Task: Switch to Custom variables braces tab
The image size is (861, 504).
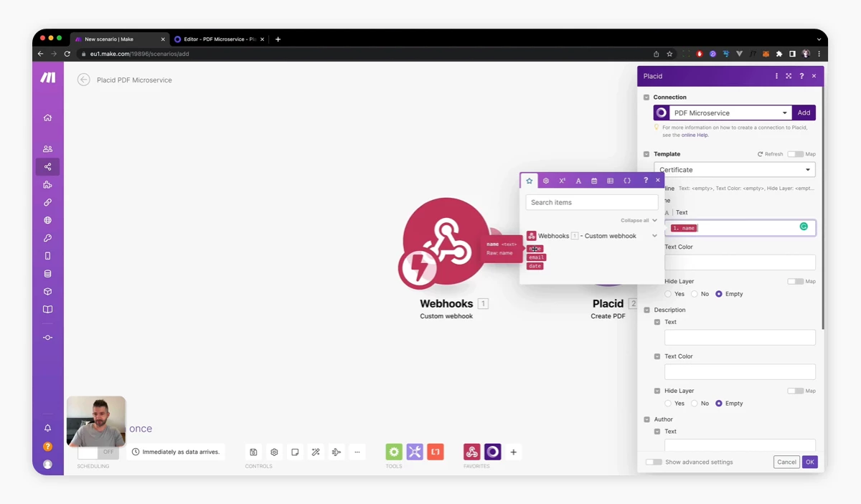Action: [627, 181]
